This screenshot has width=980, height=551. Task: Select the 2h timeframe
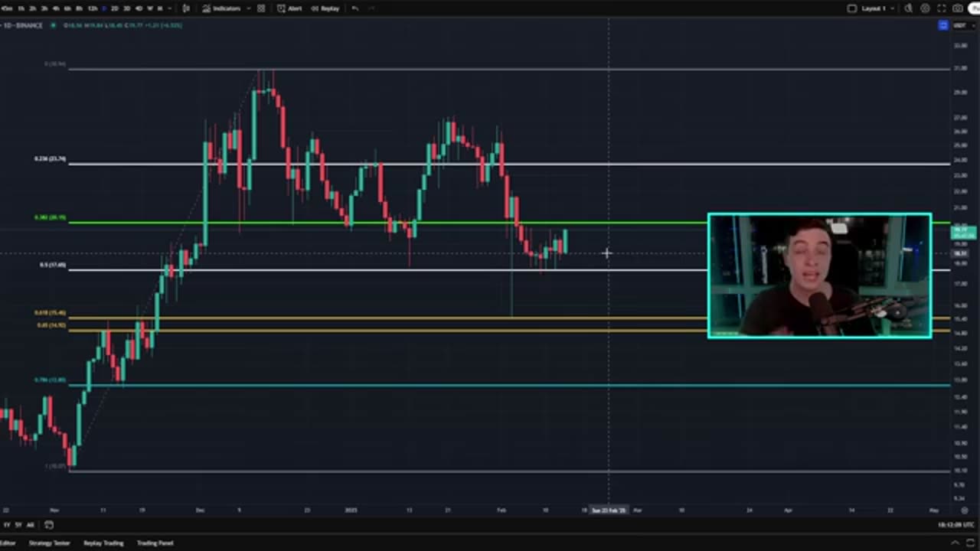pos(32,8)
